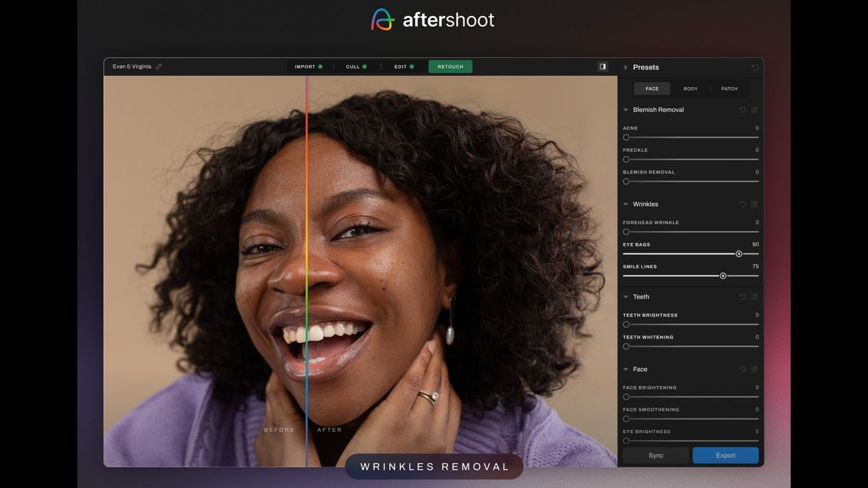Switch to the Body tab
Viewport: 868px width, 488px height.
pos(690,88)
